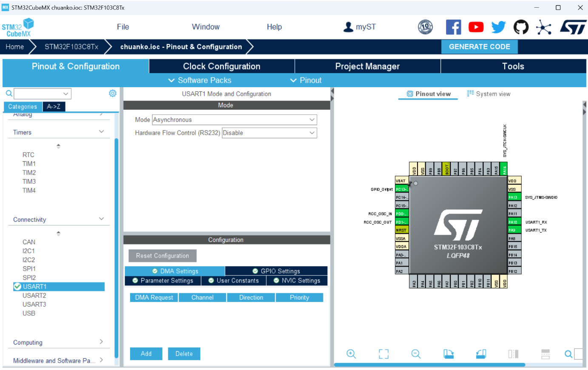The height and width of the screenshot is (370, 588).
Task: Click the category search input field
Action: click(x=38, y=94)
